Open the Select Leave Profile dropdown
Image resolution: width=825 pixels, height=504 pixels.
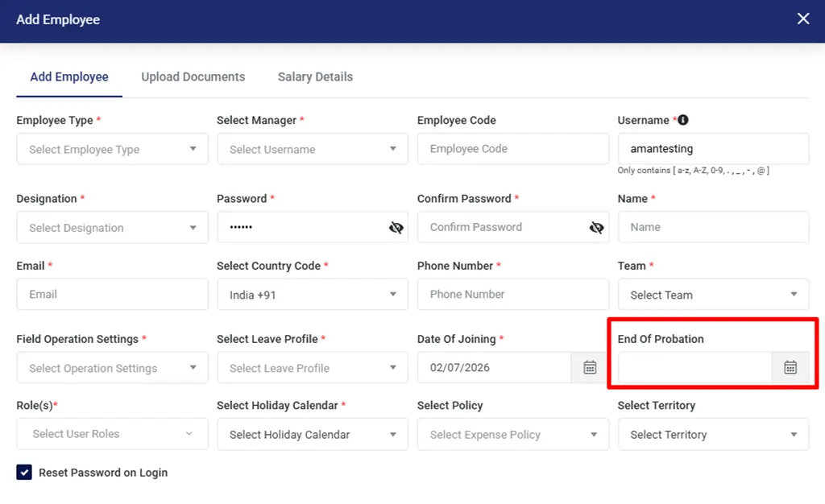pos(313,367)
